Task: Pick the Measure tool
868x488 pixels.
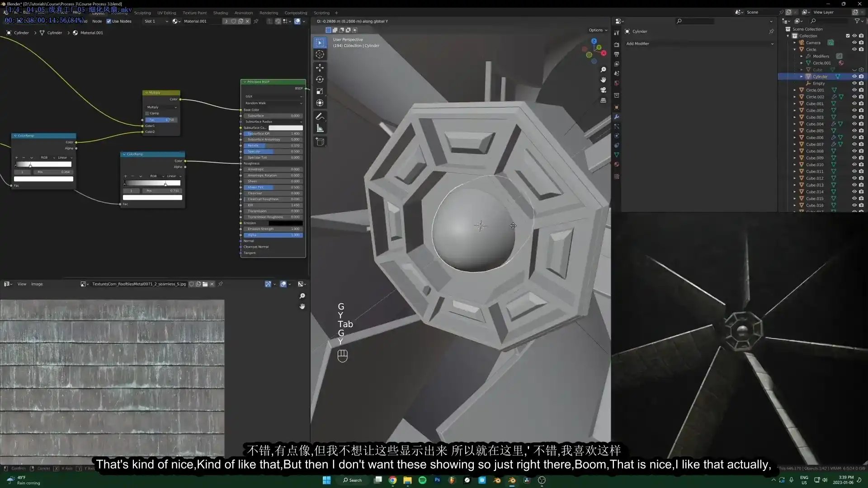Action: point(320,128)
